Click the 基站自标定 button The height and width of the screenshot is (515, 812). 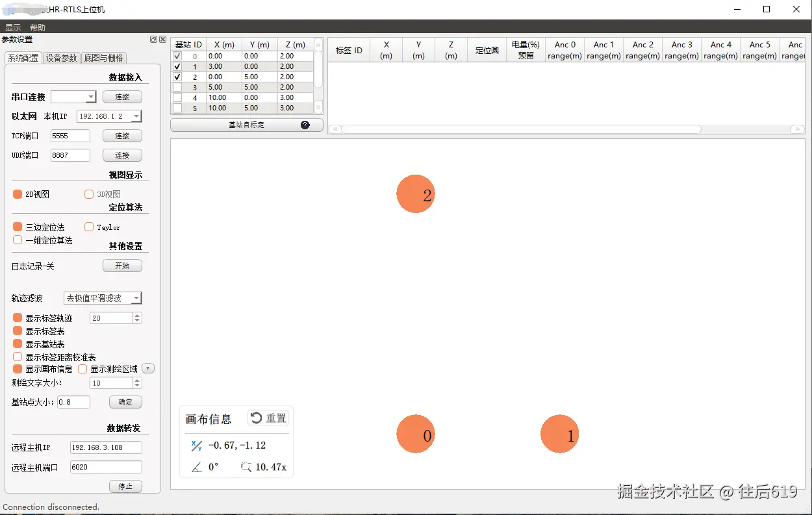(247, 125)
